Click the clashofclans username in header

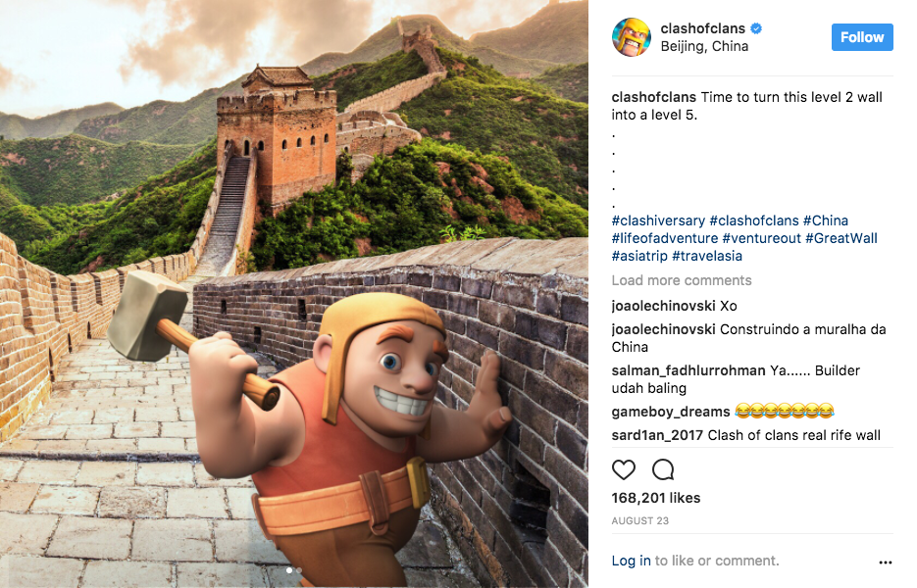[703, 28]
